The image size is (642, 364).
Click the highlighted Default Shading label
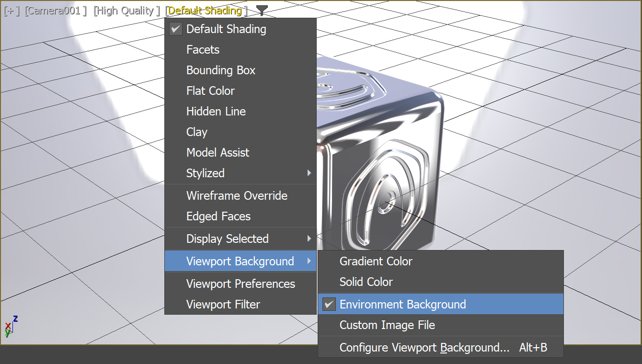204,10
